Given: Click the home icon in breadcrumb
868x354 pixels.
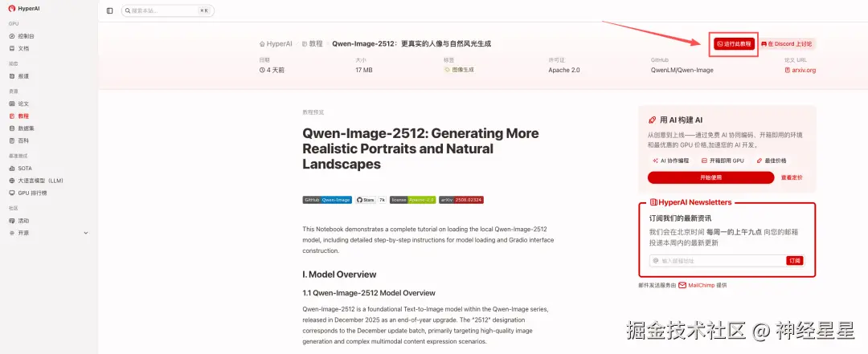Looking at the screenshot, I should 262,43.
